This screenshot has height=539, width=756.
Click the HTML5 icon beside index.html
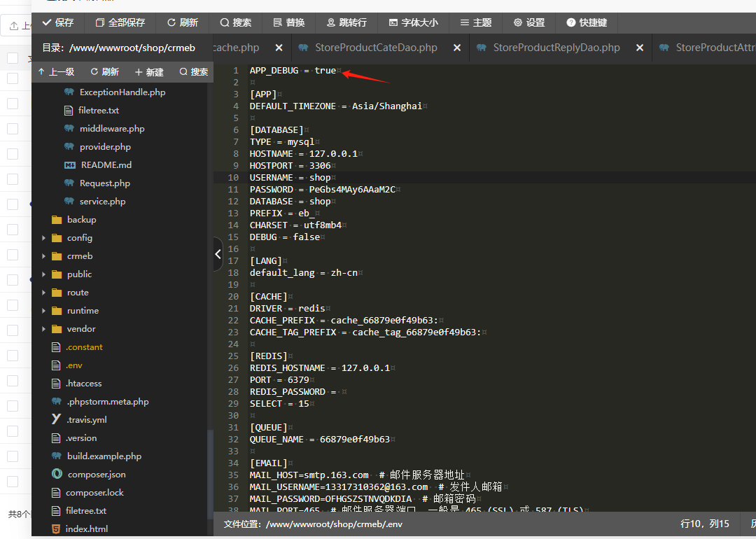[x=56, y=529]
